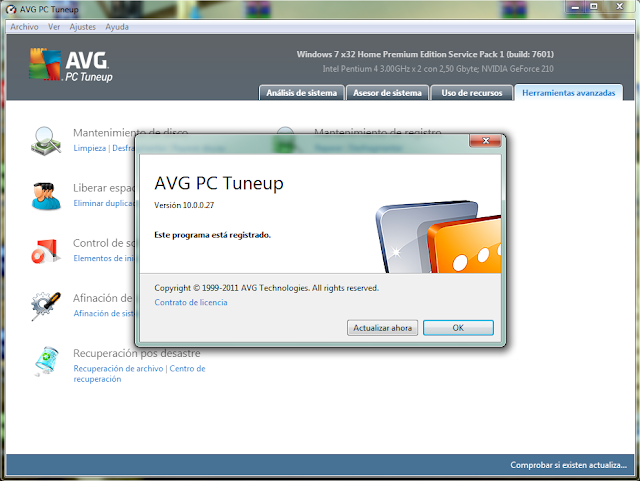Close the about dialog with X
The width and height of the screenshot is (640, 481).
coord(485,141)
